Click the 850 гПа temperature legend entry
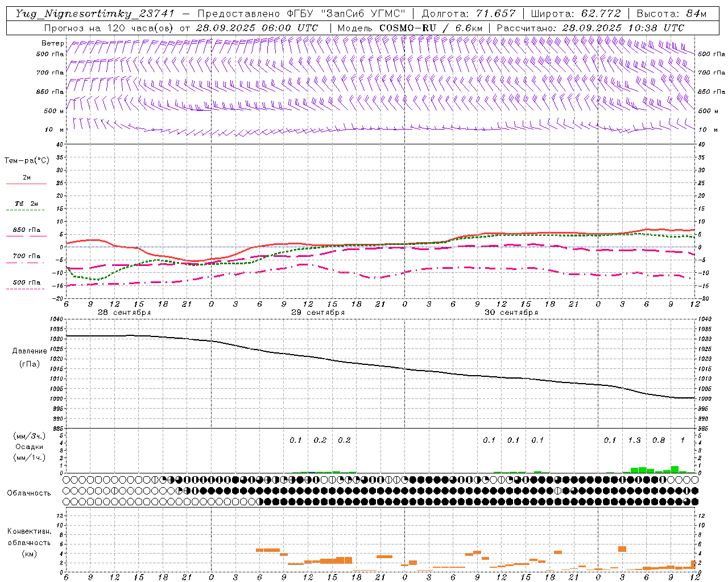728x582 pixels. (26, 230)
